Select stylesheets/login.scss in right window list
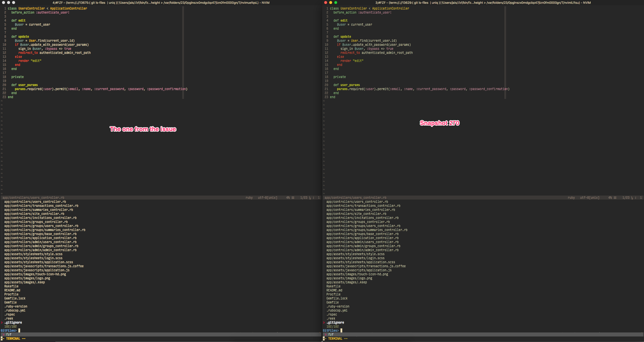The width and height of the screenshot is (644, 342). point(355,258)
